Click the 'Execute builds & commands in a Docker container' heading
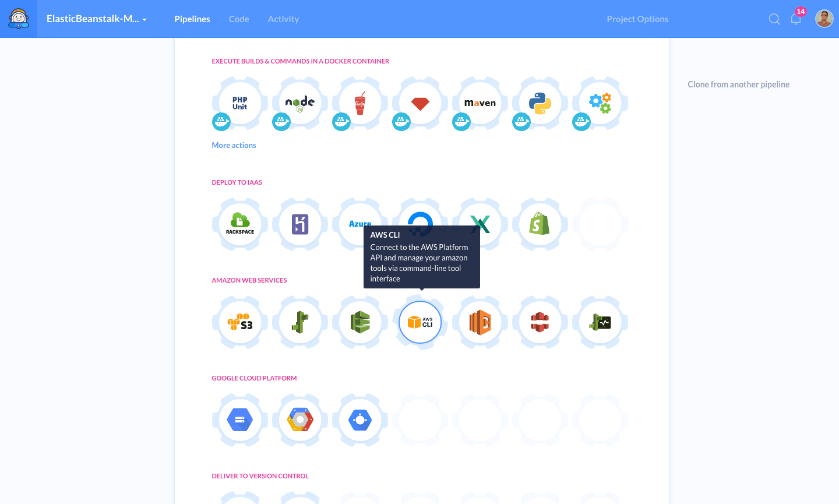 tap(300, 61)
